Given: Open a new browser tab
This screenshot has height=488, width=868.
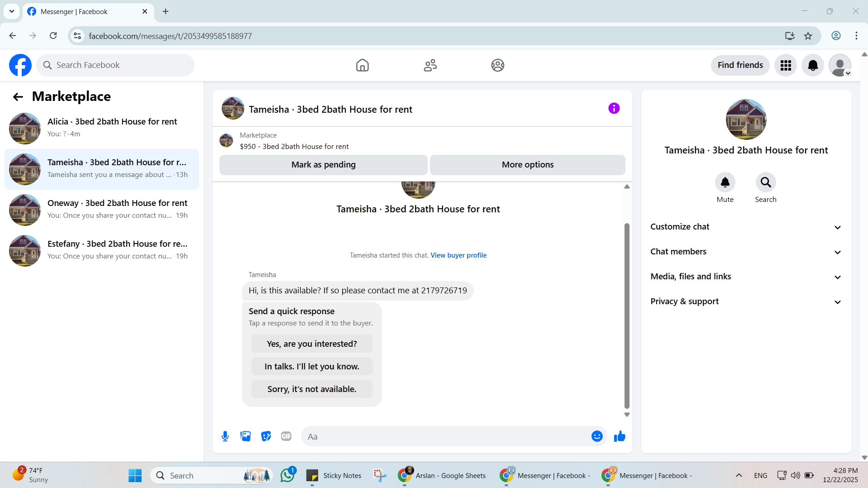Looking at the screenshot, I should point(166,11).
